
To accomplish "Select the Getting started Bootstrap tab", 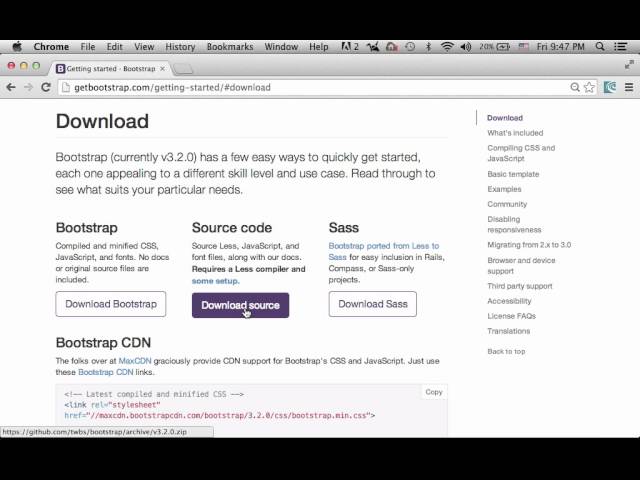I will pos(109,69).
